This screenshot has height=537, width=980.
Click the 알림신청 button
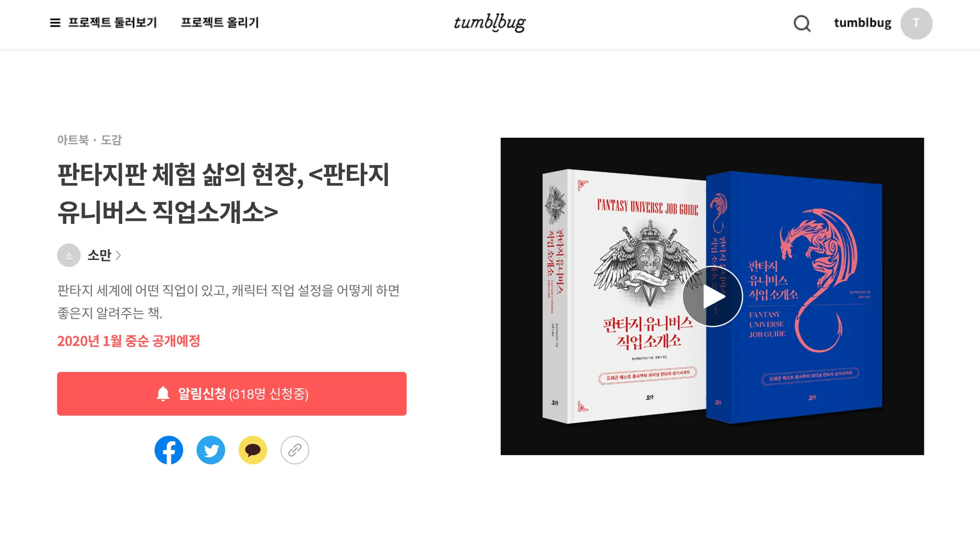(x=232, y=394)
